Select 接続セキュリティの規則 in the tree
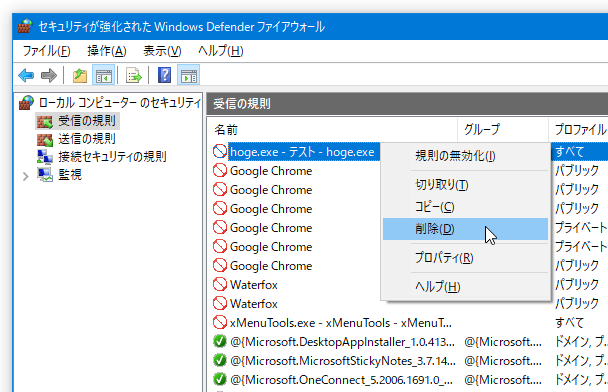 [x=112, y=157]
